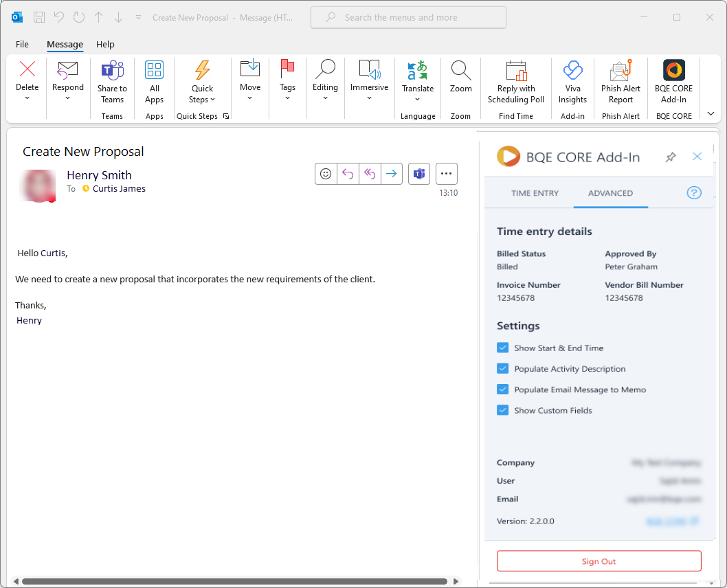Open BQE CORE Add-In ribbon icon
This screenshot has width=727, height=588.
(x=673, y=70)
